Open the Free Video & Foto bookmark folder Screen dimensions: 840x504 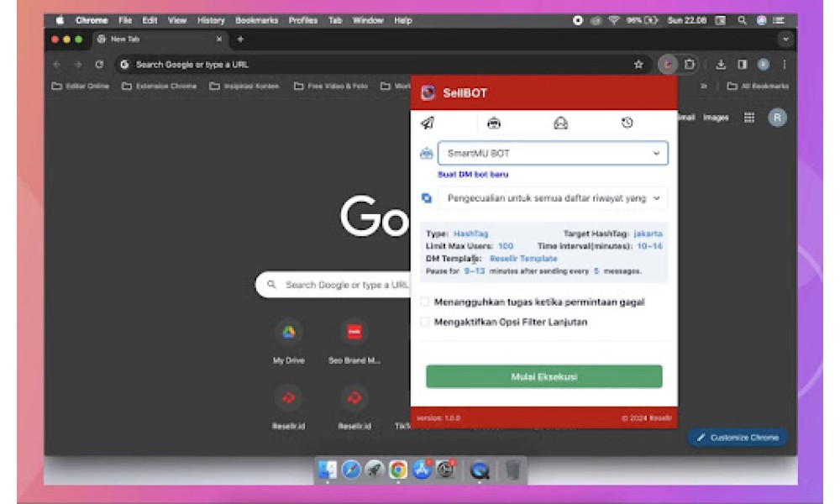331,87
